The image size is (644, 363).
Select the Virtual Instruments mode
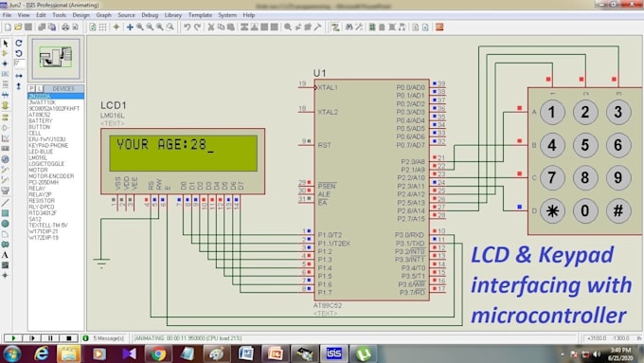6,191
